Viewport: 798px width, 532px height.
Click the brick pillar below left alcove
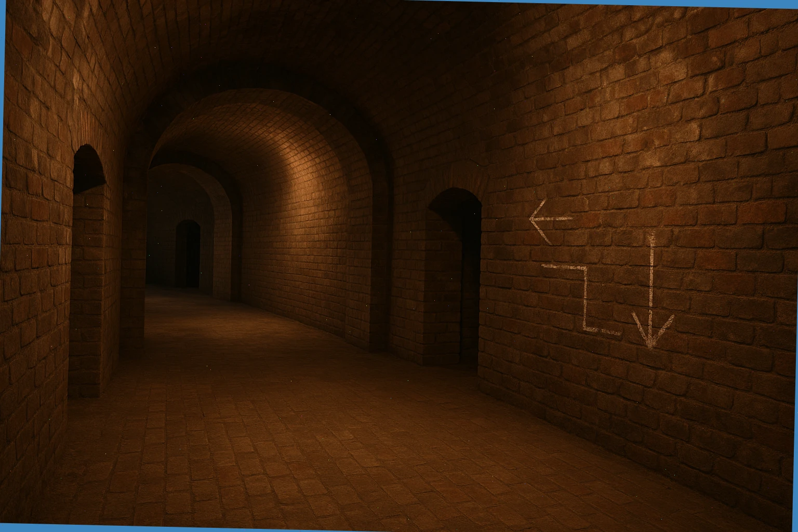88,291
